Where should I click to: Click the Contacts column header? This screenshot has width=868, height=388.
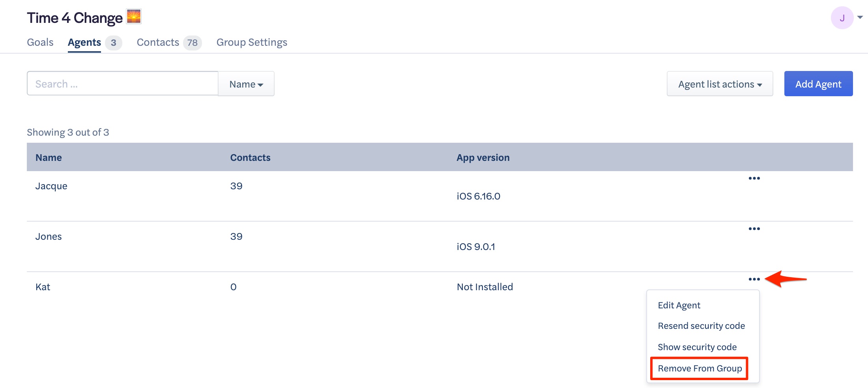250,158
